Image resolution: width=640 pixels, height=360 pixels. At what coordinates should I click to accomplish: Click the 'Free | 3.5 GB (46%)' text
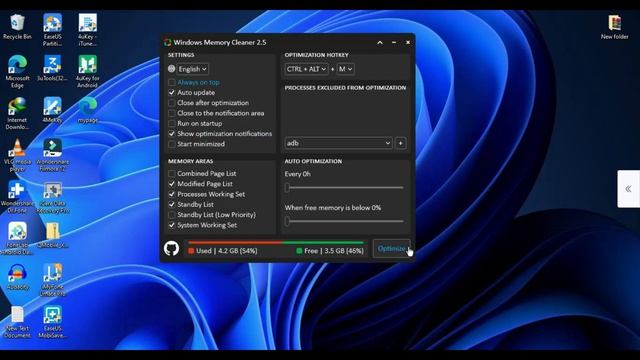click(333, 251)
